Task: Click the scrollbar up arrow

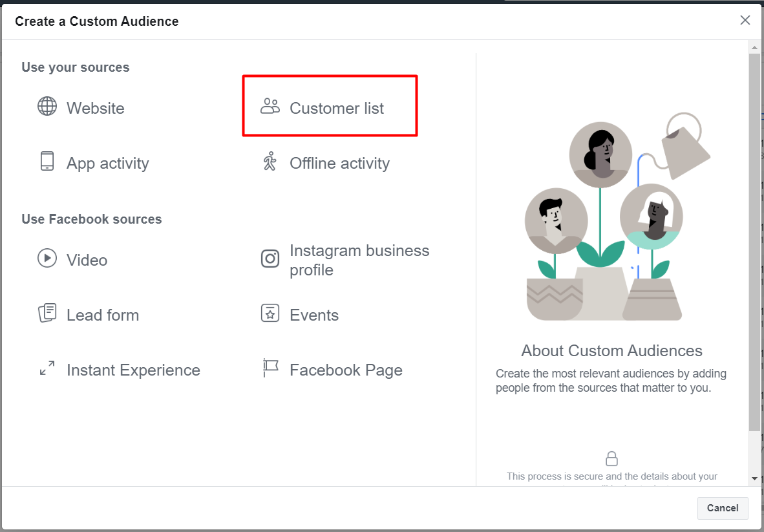Action: [754, 47]
